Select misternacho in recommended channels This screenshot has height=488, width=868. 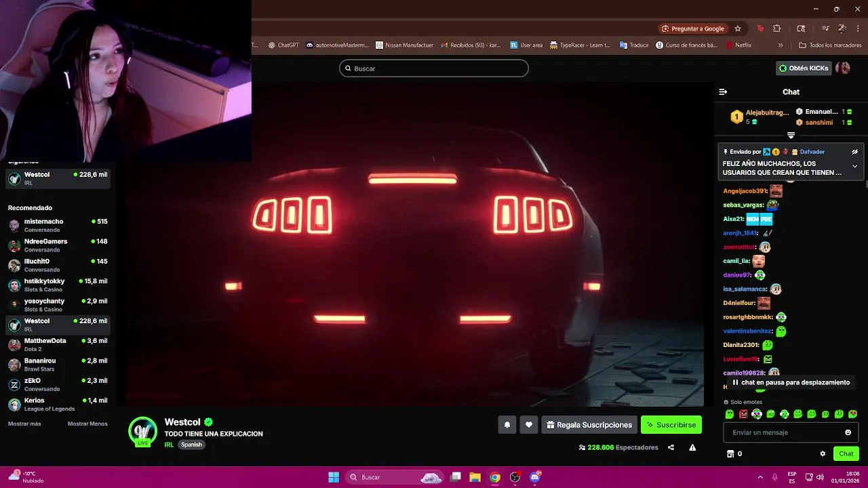pyautogui.click(x=58, y=226)
